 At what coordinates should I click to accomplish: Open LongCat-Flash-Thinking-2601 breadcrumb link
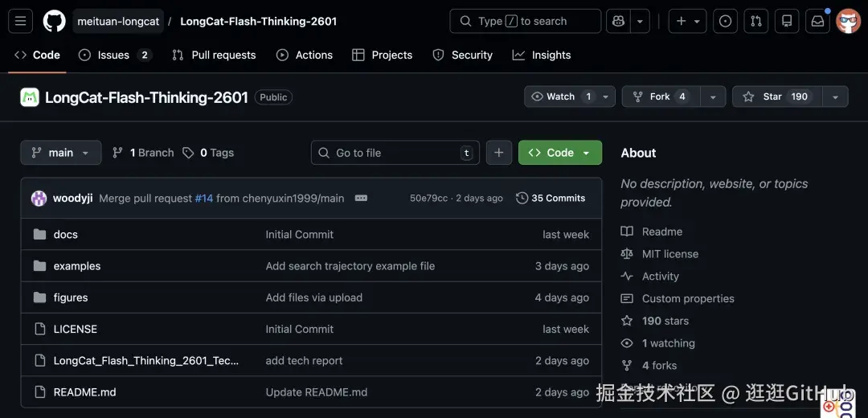pos(259,21)
